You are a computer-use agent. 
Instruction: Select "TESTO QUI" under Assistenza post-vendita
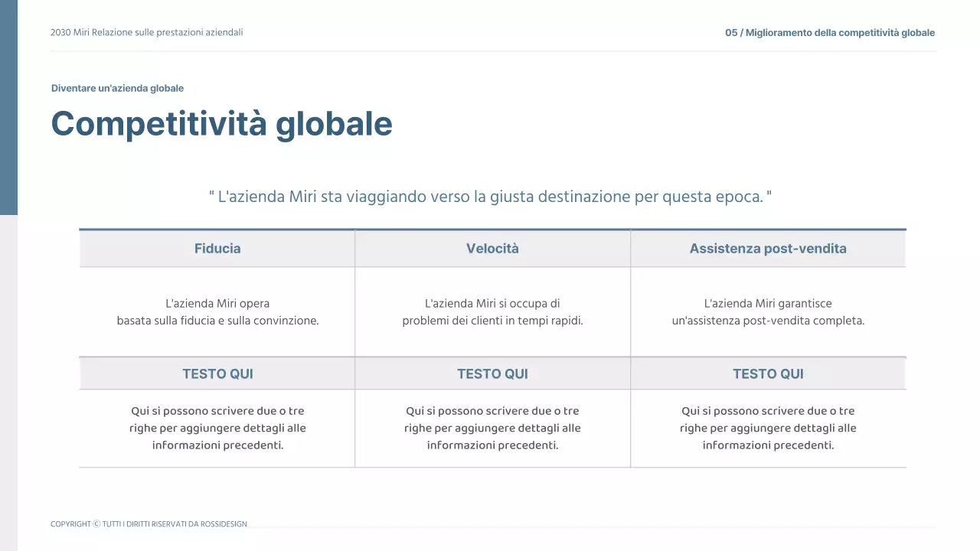coord(768,373)
